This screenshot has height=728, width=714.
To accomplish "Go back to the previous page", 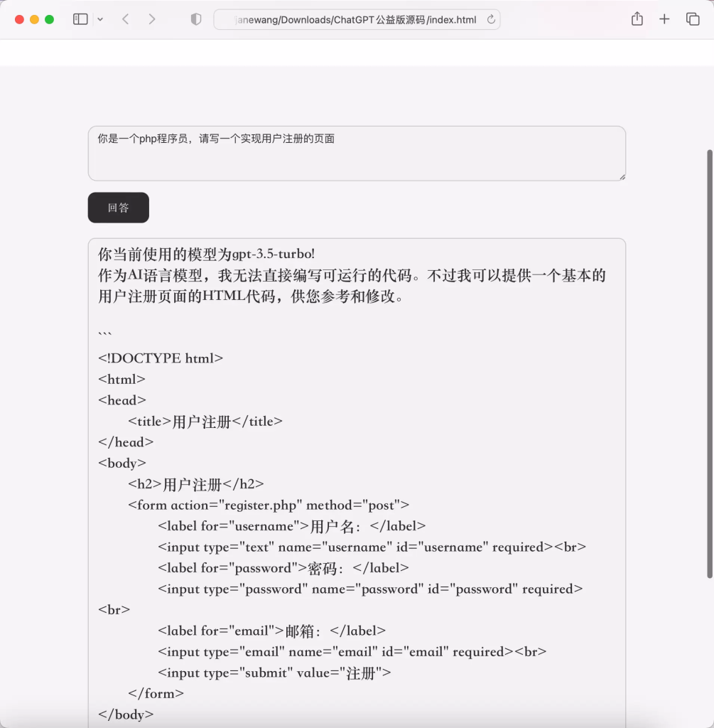I will tap(125, 19).
